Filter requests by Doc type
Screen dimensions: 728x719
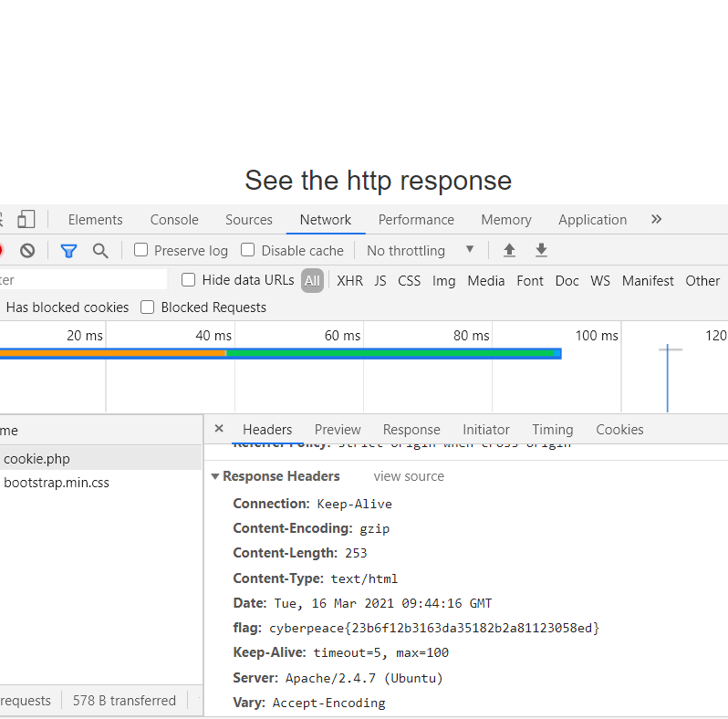[567, 280]
